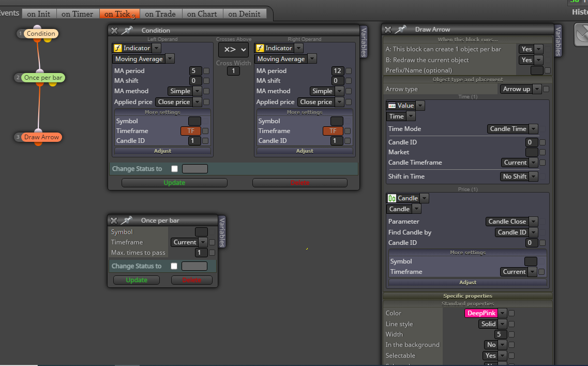This screenshot has height=366, width=588.
Task: Tick the checkbox beside left MA period
Action: 206,71
